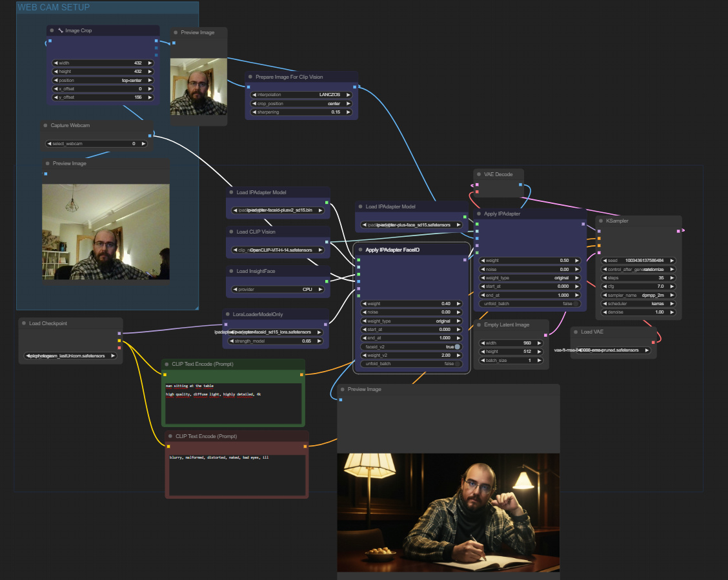
Task: Click the wrench icon on the Image Crop node
Action: [59, 30]
